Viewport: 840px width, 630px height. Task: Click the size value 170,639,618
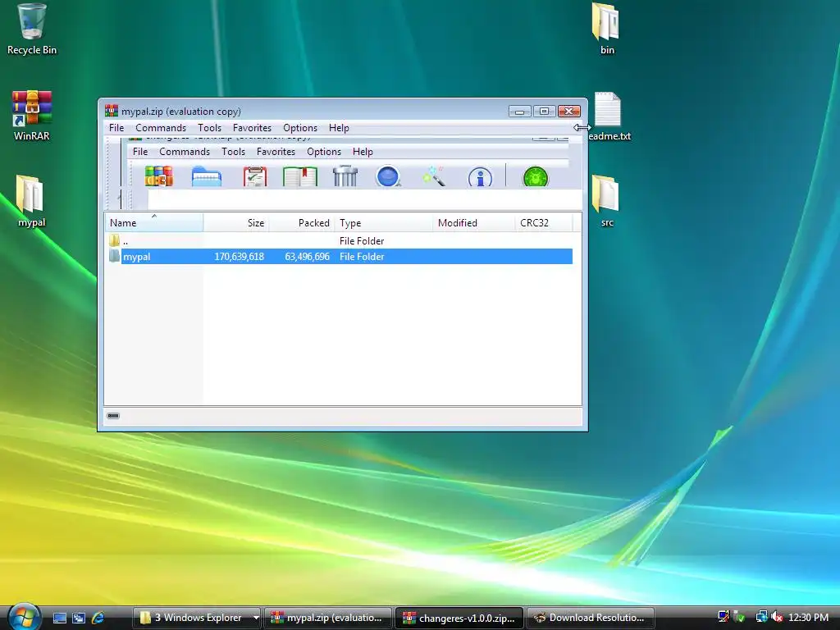(x=239, y=257)
